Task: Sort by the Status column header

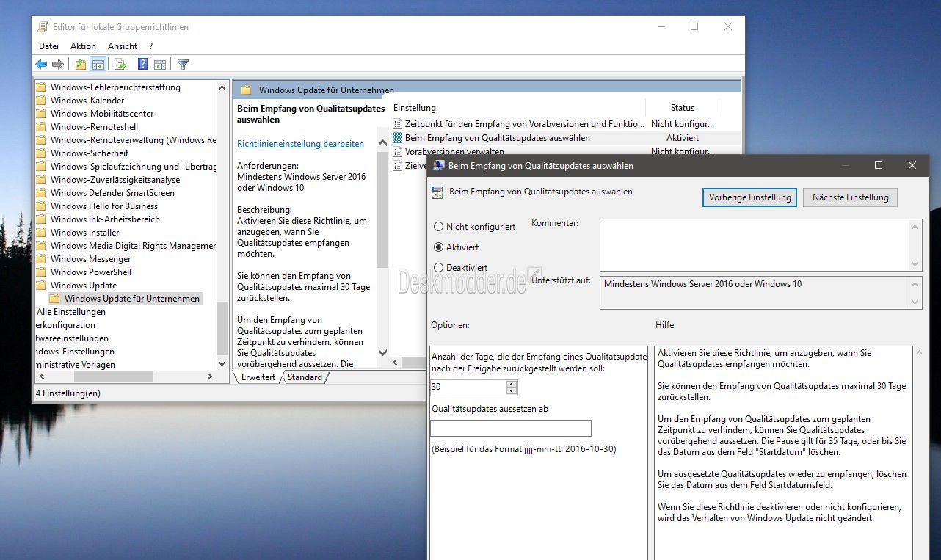Action: point(682,108)
